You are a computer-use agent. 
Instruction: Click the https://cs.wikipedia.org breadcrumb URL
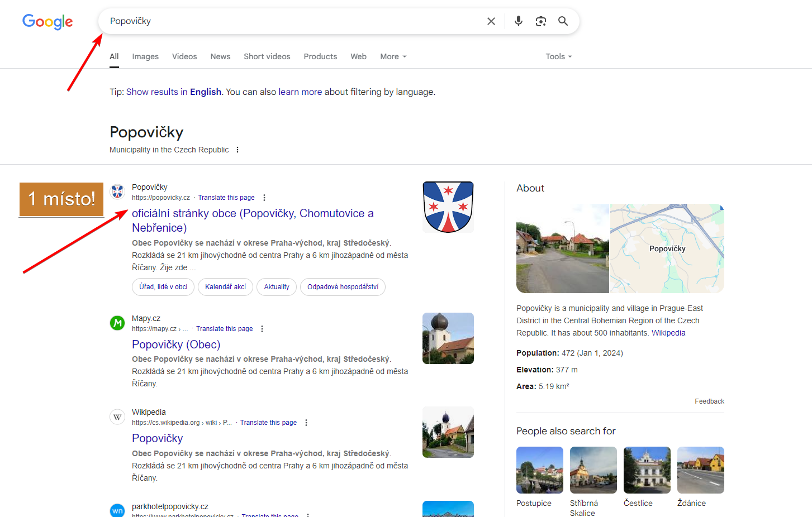click(182, 423)
